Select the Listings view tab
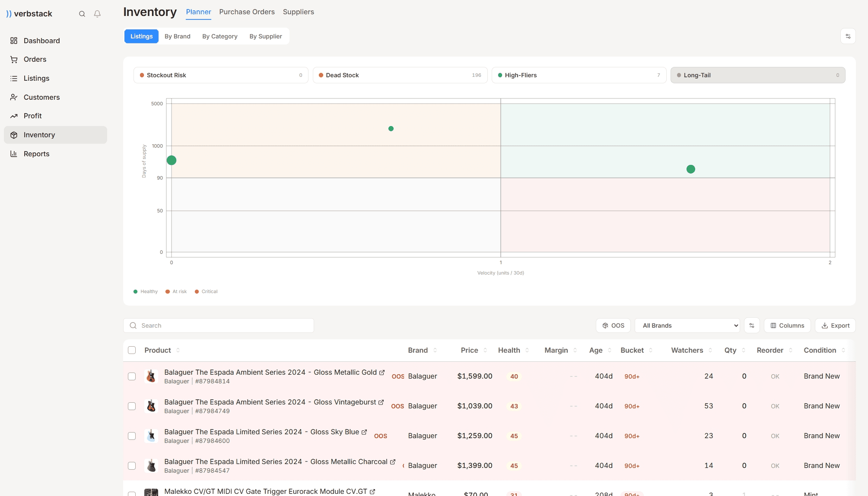Screen dimensions: 868x496 (x=141, y=36)
